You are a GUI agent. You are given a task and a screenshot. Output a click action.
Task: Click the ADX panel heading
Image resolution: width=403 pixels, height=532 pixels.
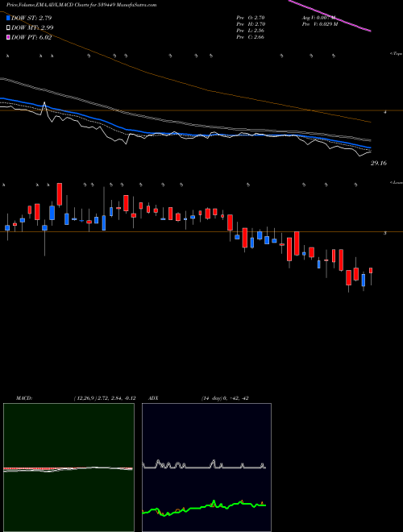(154, 398)
